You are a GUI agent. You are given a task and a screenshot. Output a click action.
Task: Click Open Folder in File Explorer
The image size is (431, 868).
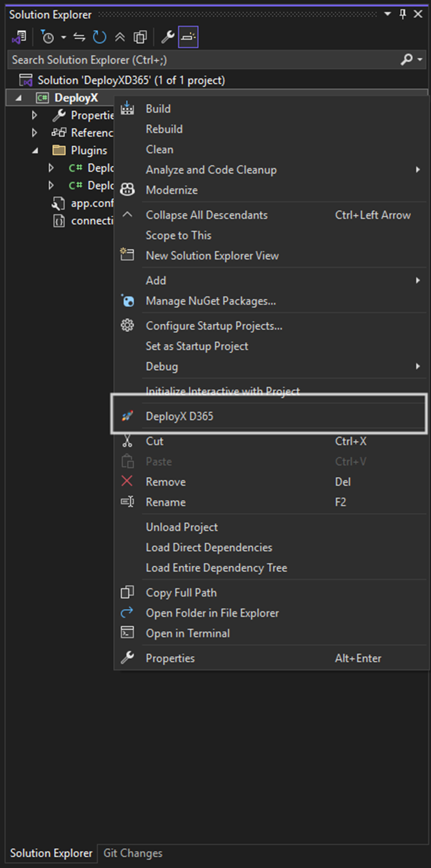tap(212, 613)
